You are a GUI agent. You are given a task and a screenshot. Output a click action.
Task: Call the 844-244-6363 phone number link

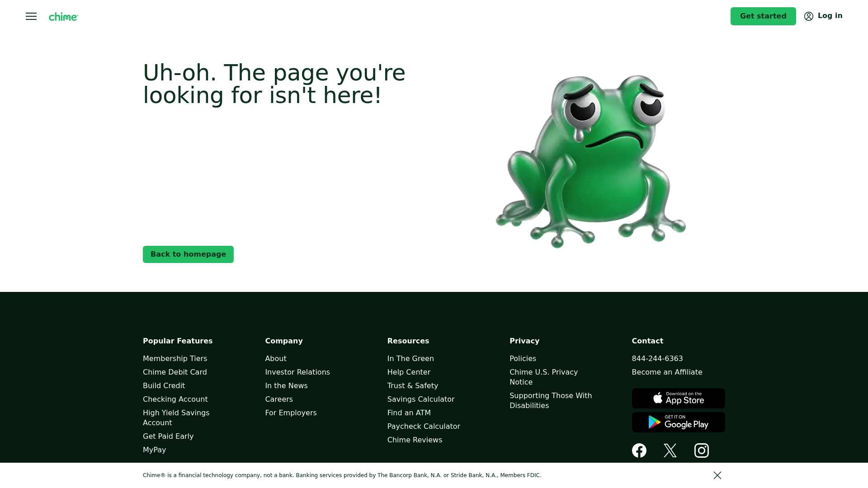[x=657, y=359]
